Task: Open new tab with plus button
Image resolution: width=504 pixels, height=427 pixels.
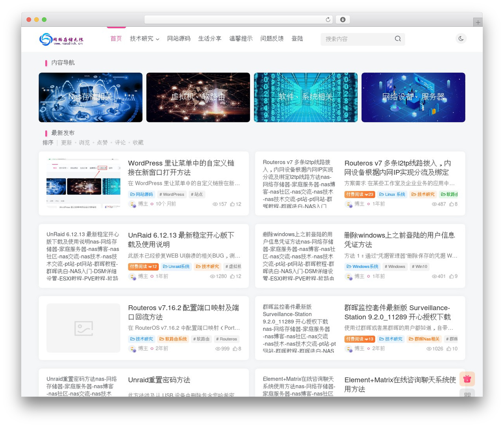Action: click(478, 22)
